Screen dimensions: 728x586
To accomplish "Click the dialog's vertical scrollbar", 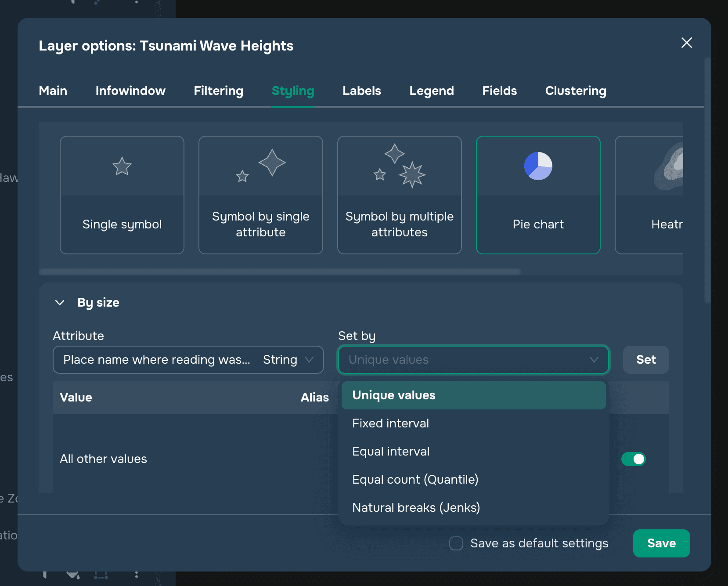I will coord(707,180).
